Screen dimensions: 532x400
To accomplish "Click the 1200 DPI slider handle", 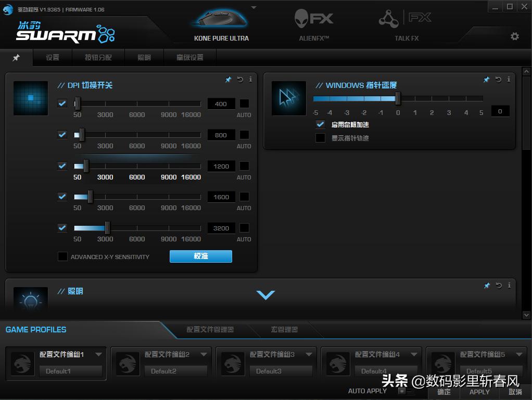I will [86, 166].
